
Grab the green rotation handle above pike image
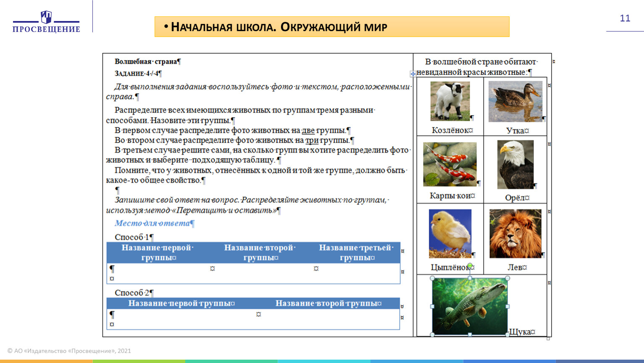(470, 266)
